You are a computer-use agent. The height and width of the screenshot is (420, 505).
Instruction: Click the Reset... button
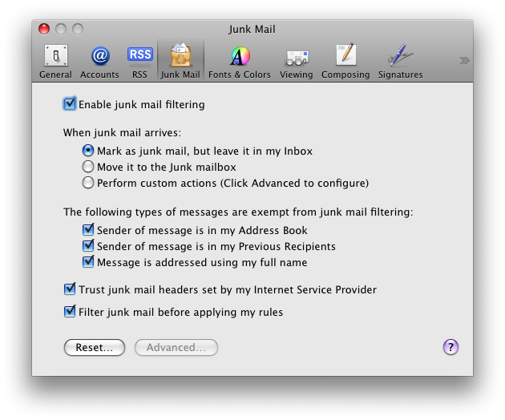coord(94,347)
